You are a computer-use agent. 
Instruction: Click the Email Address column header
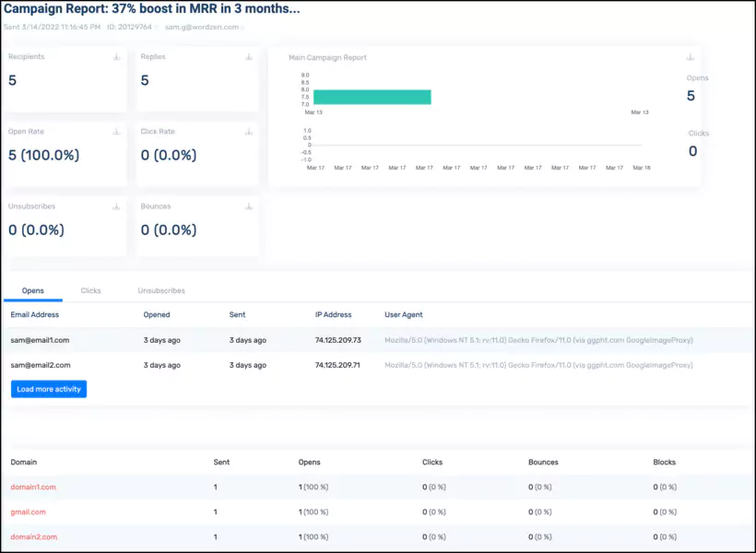[34, 314]
